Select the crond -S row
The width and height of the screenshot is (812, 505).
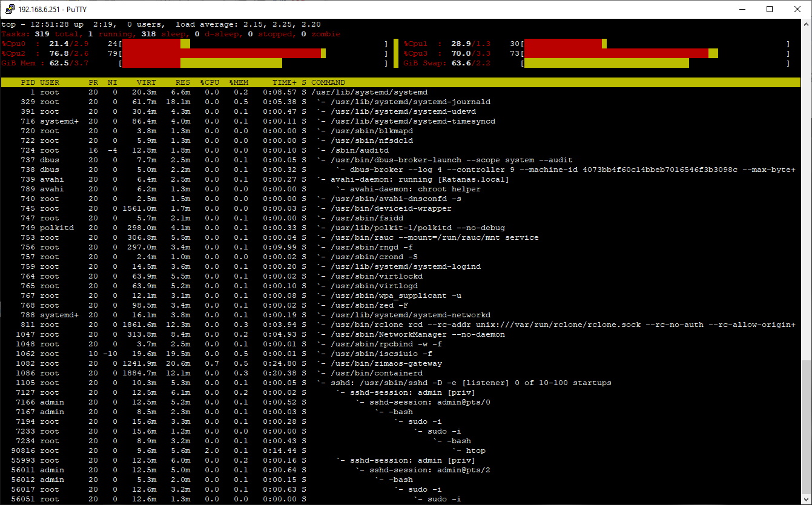coord(400,257)
